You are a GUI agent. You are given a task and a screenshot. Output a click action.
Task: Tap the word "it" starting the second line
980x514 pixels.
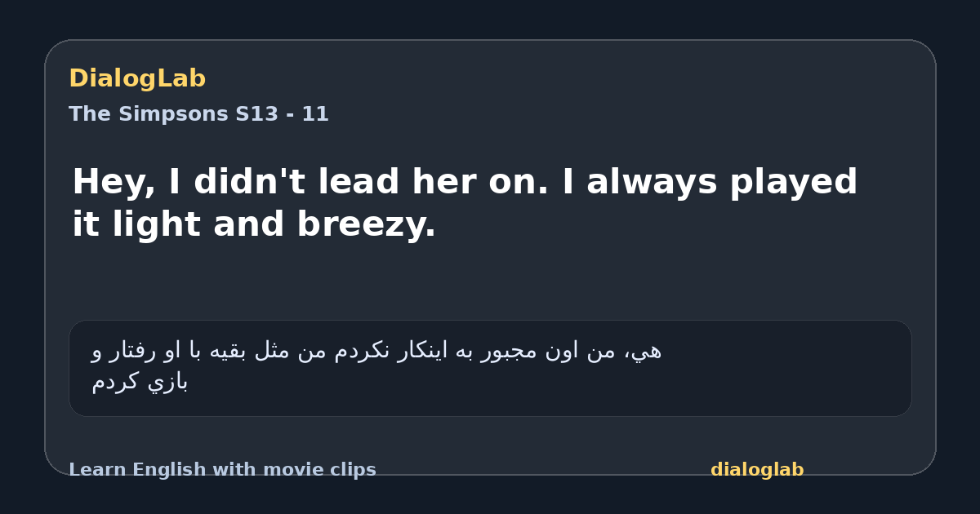pyautogui.click(x=86, y=224)
